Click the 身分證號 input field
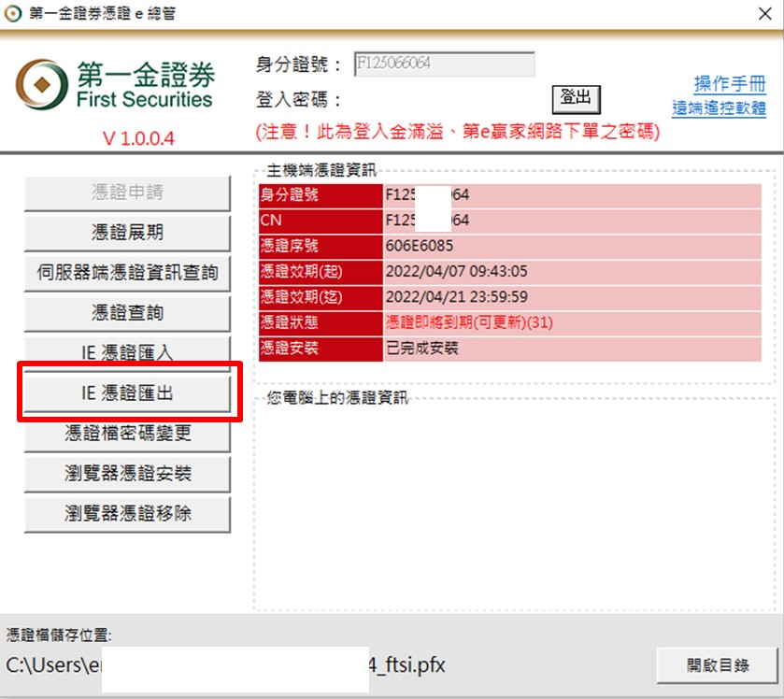The height and width of the screenshot is (699, 784). (x=444, y=64)
